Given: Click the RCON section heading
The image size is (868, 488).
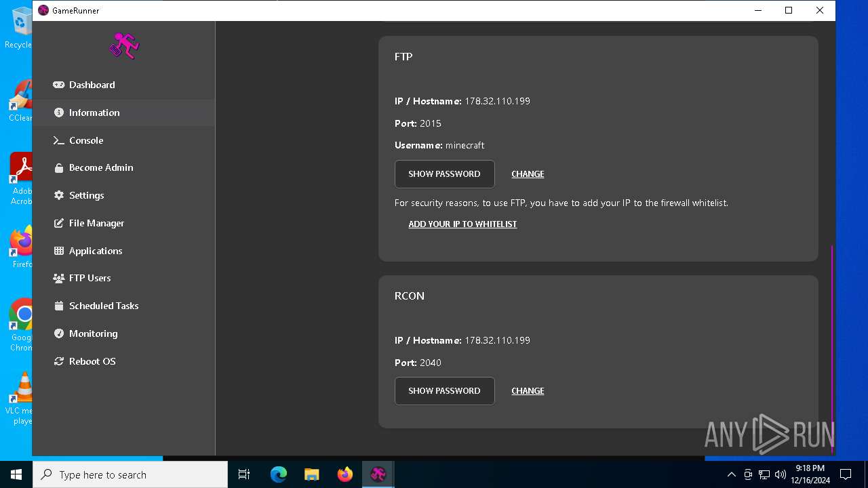Looking at the screenshot, I should pyautogui.click(x=410, y=296).
